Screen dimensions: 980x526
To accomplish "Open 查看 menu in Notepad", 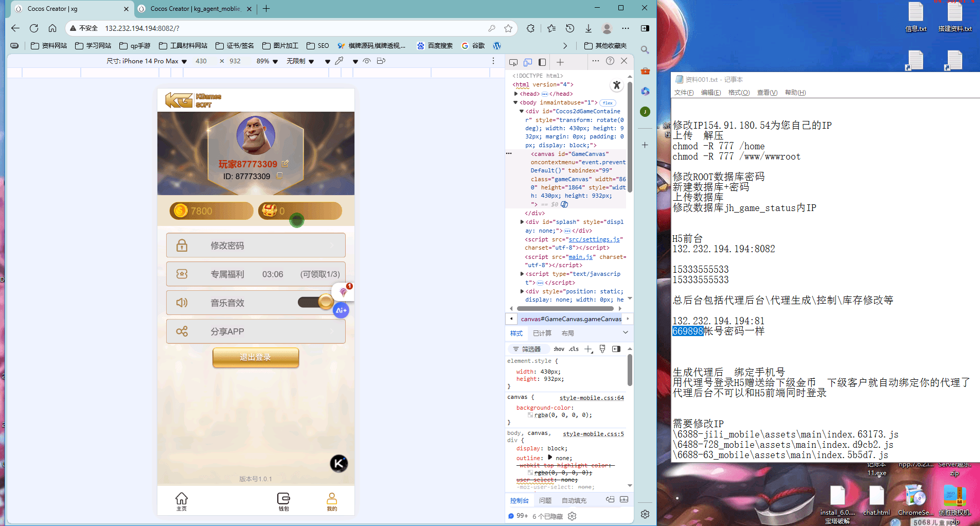I will click(767, 93).
